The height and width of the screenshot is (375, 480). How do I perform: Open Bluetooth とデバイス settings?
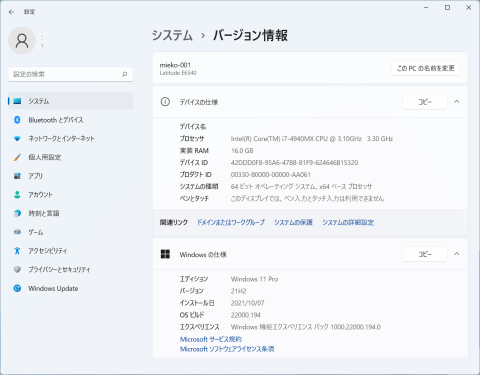coord(70,120)
